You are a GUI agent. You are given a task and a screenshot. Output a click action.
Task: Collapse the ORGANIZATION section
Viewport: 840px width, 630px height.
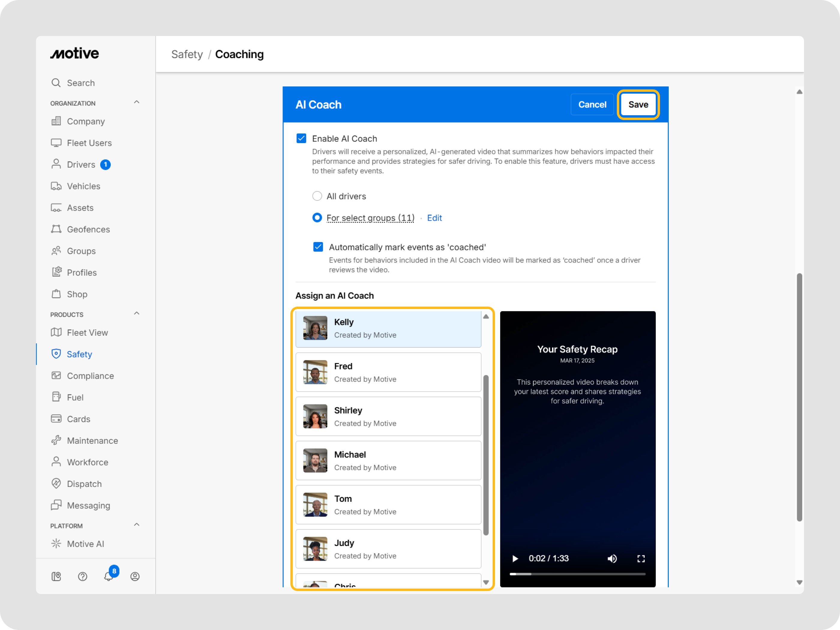coord(137,103)
